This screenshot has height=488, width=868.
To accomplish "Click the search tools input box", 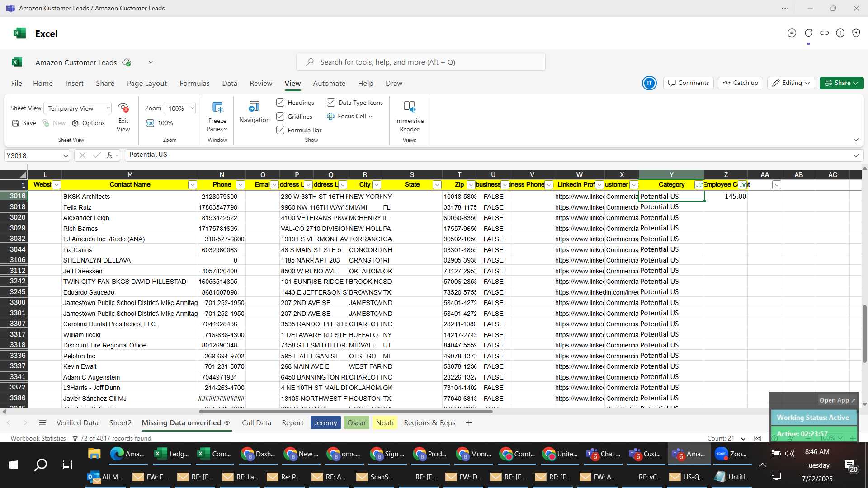I will [420, 62].
